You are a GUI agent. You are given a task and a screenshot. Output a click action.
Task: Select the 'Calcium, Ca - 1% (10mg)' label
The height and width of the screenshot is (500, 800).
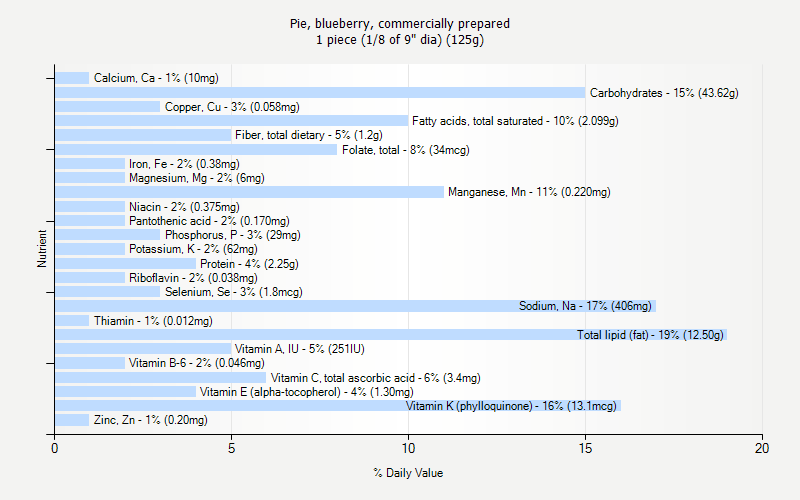(156, 78)
